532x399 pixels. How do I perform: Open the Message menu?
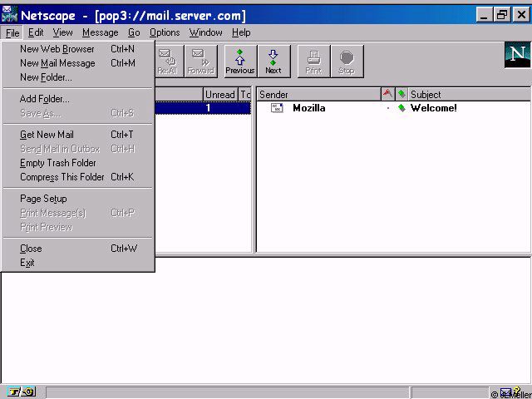(100, 33)
